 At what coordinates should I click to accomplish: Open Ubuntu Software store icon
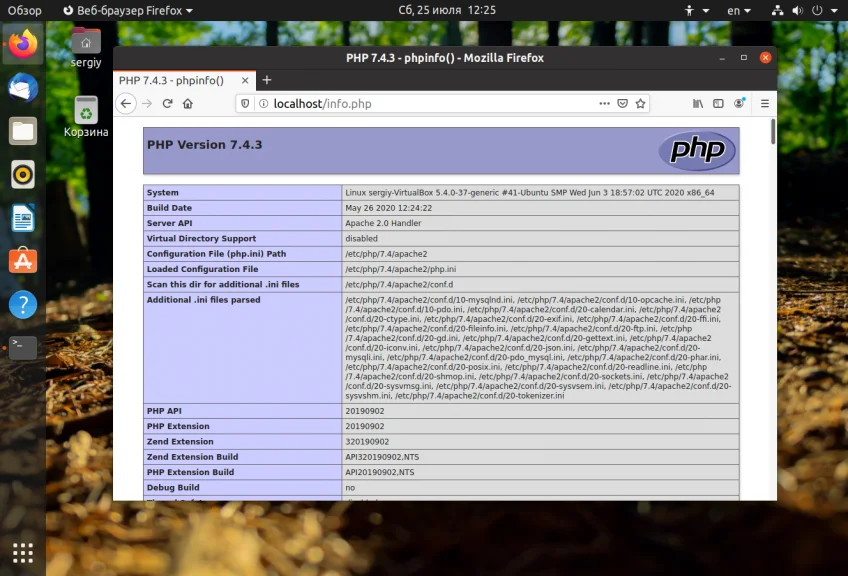point(23,261)
